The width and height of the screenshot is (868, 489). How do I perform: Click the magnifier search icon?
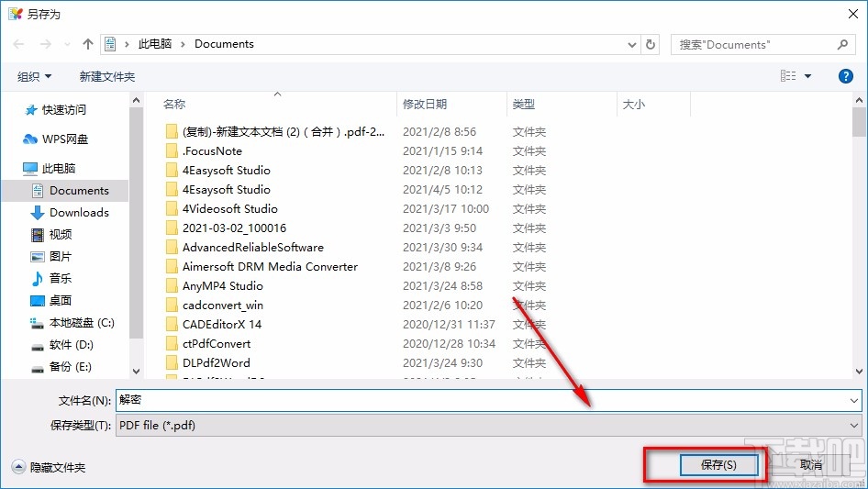842,44
